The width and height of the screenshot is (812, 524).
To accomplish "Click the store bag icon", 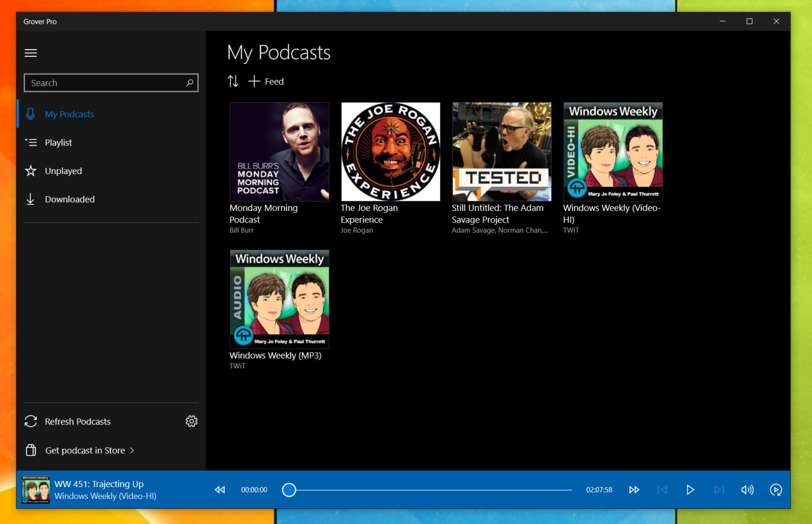I will pyautogui.click(x=31, y=450).
